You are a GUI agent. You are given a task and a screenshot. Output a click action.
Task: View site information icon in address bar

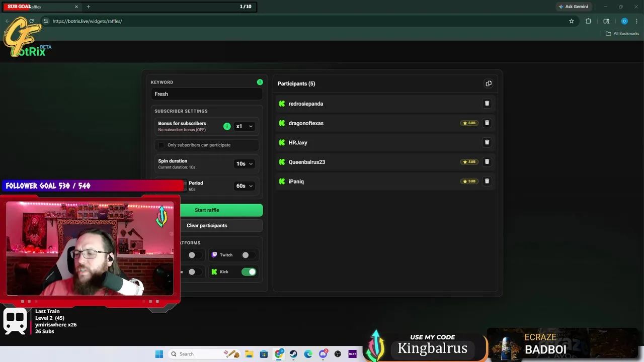coord(46,21)
